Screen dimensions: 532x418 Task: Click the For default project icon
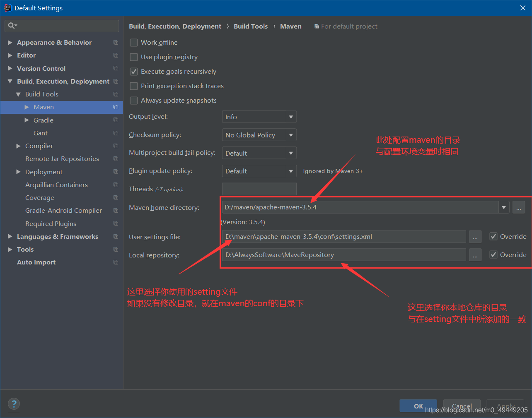pos(317,26)
